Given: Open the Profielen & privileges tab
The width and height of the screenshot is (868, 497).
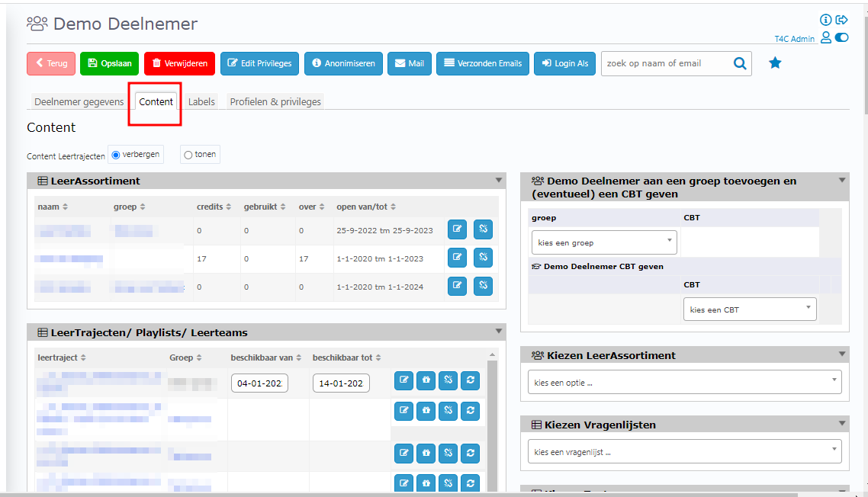Looking at the screenshot, I should [x=275, y=101].
